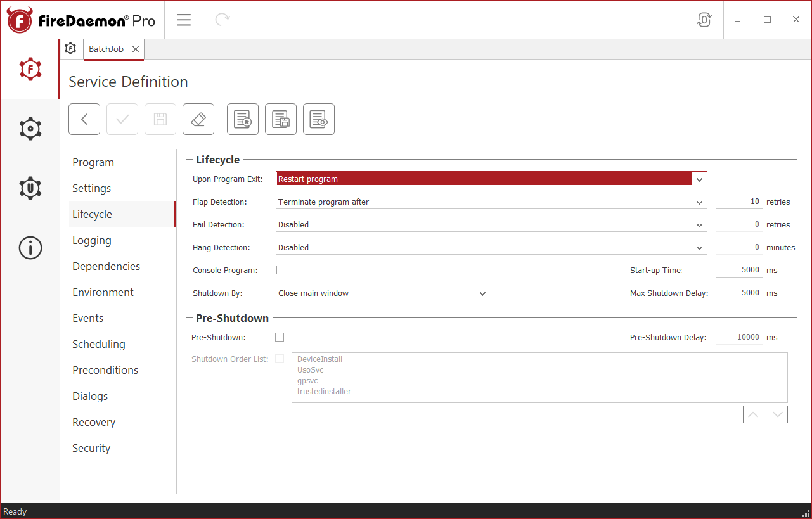This screenshot has height=519, width=812.
Task: Click the save disk icon
Action: pos(160,119)
